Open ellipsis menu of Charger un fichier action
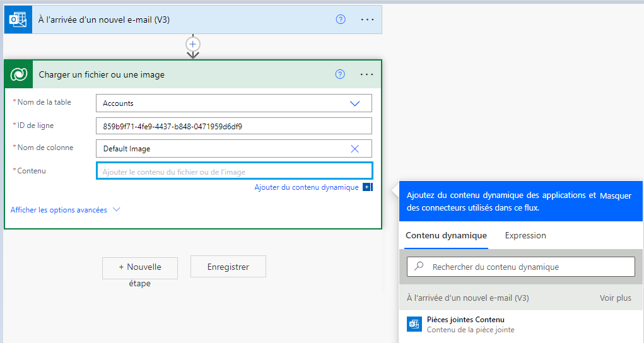The height and width of the screenshot is (343, 644). tap(366, 74)
